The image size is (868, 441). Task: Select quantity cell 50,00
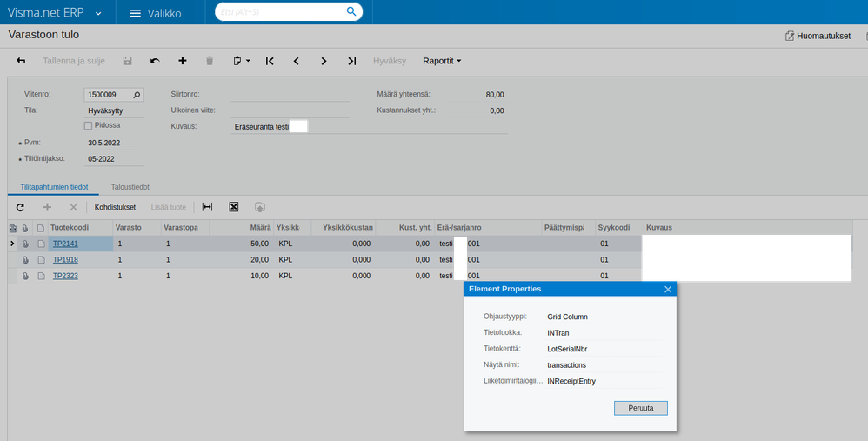[x=242, y=244]
